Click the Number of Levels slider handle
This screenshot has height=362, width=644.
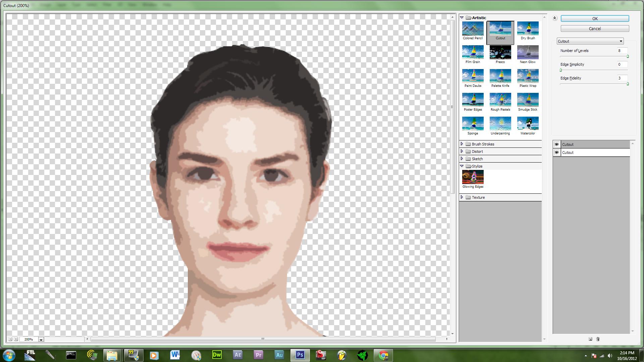(628, 56)
